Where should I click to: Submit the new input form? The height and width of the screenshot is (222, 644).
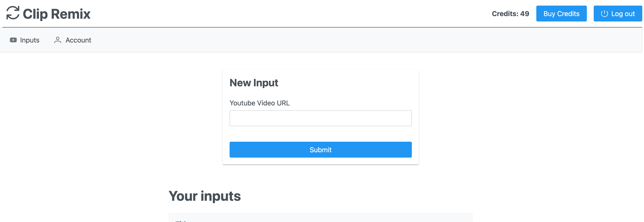320,150
